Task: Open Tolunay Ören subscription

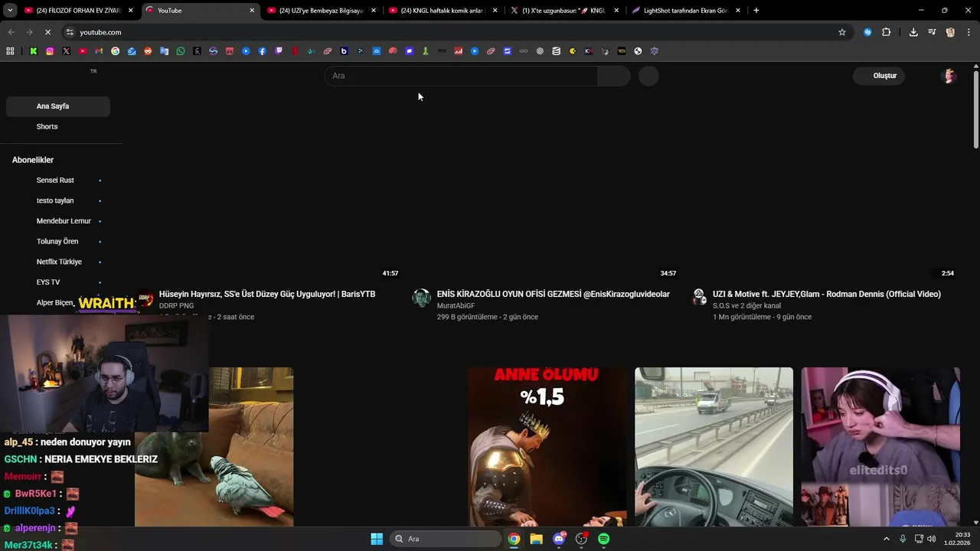Action: pos(58,241)
